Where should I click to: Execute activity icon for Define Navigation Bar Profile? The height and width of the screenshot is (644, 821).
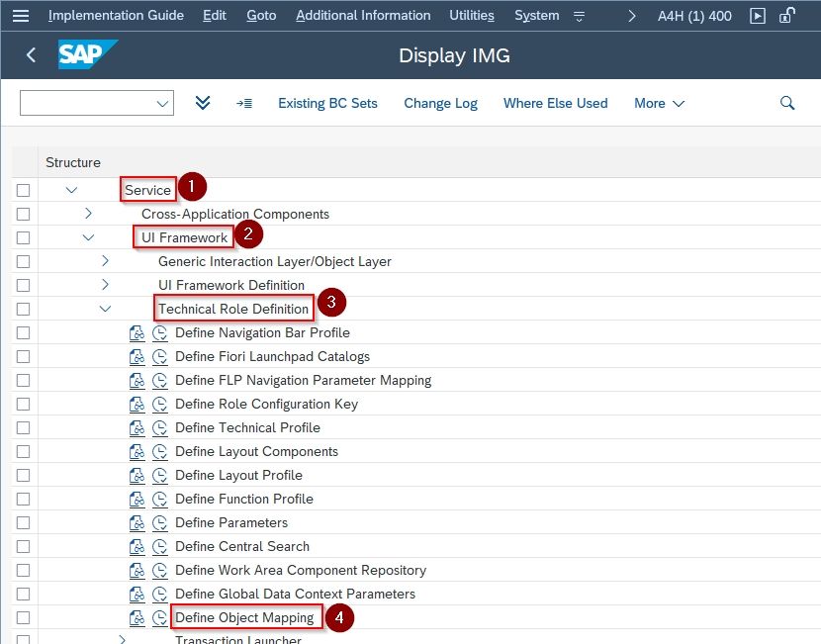(159, 333)
